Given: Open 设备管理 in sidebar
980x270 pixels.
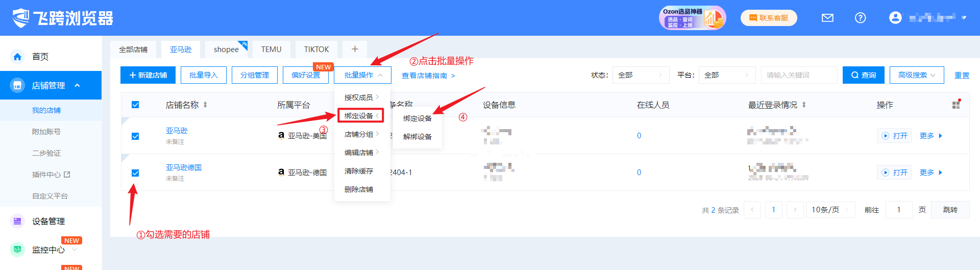Looking at the screenshot, I should 48,221.
